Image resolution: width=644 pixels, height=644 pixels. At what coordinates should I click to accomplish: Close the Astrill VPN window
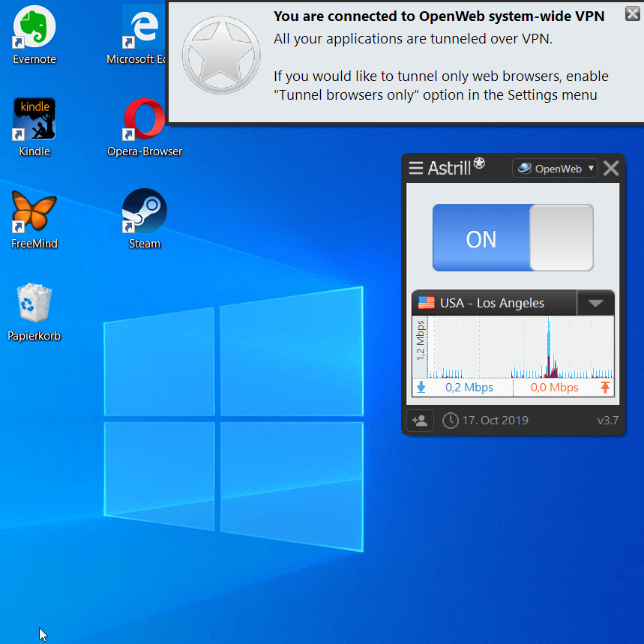(611, 168)
